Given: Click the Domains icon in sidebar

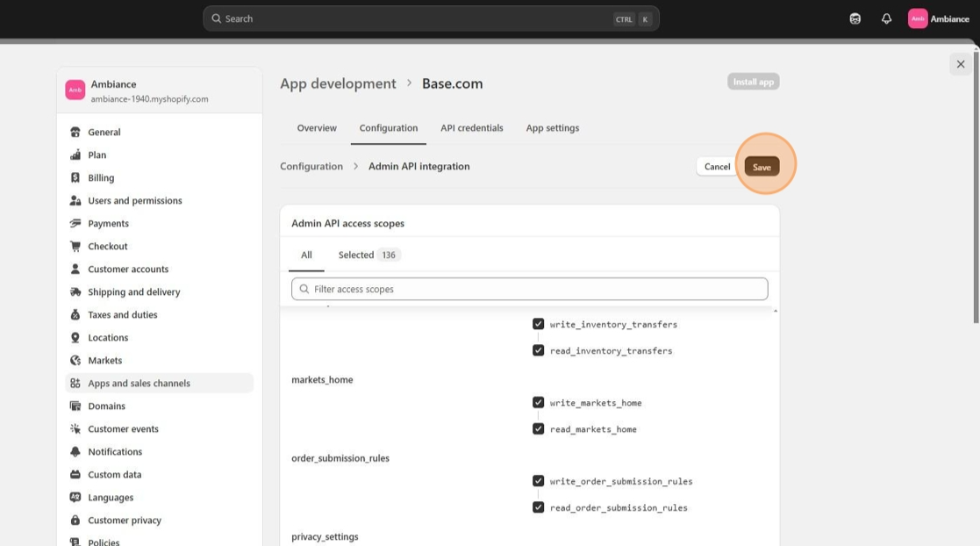Looking at the screenshot, I should [75, 406].
